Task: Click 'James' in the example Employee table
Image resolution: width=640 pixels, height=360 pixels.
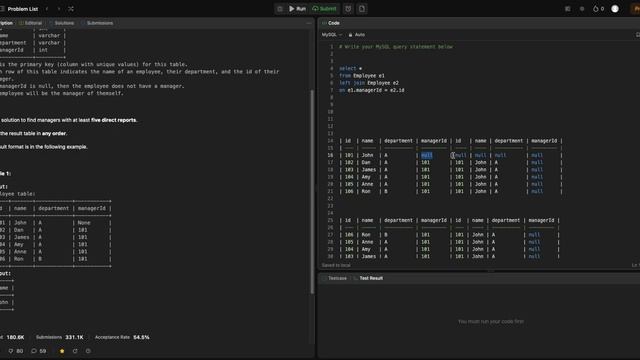Action: coord(22,237)
